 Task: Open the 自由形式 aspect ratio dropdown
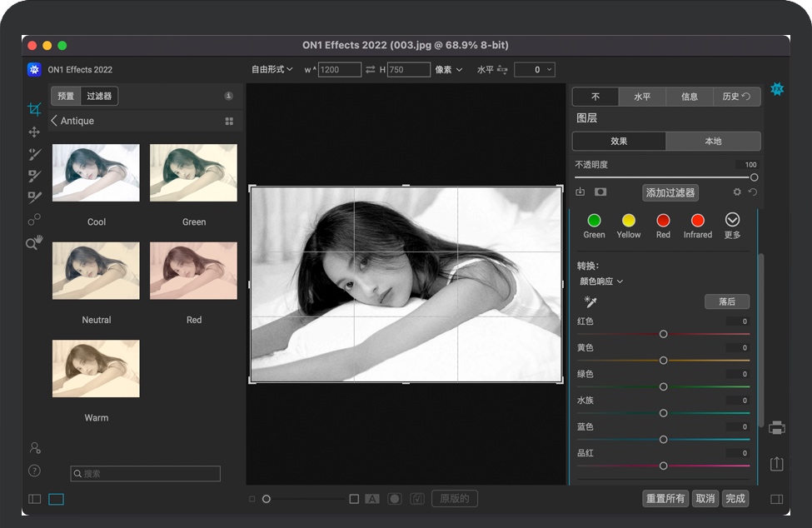(272, 70)
